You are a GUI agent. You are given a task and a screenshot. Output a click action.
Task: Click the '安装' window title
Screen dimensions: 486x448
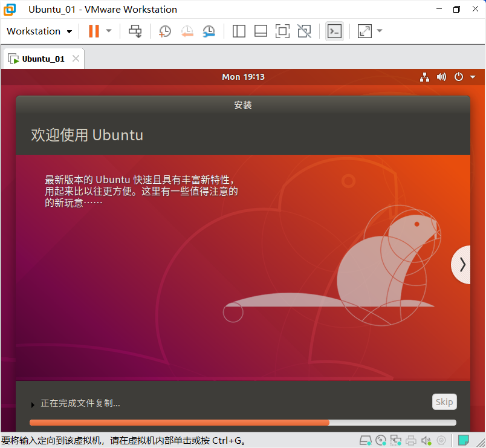point(242,105)
